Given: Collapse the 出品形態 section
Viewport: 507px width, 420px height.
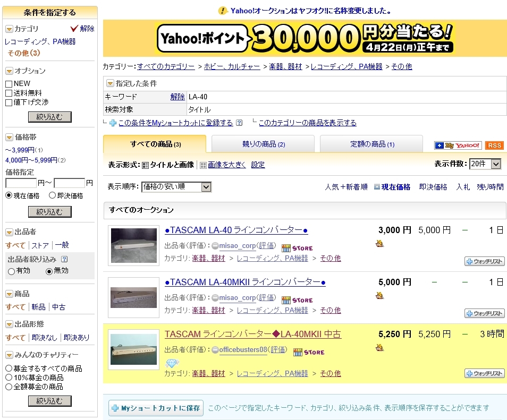Looking at the screenshot, I should click(10, 324).
